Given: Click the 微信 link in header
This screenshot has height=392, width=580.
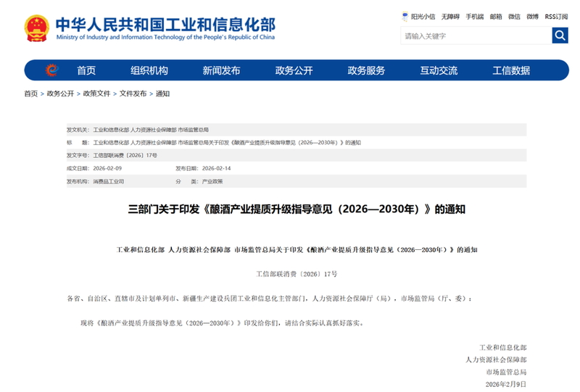Looking at the screenshot, I should [514, 17].
